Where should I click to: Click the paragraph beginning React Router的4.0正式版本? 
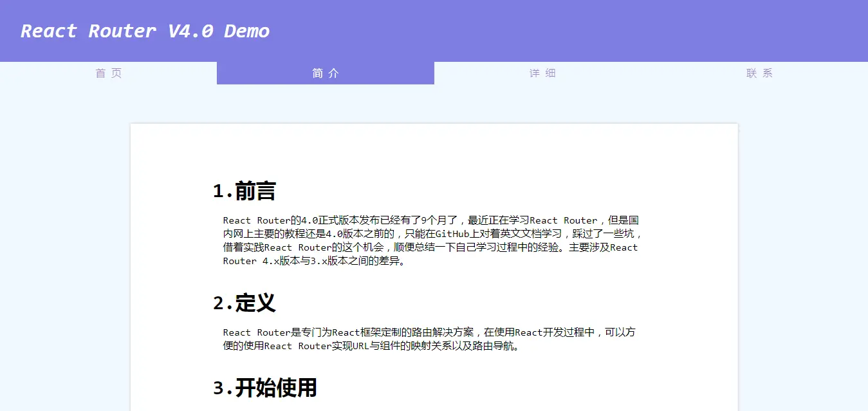pyautogui.click(x=431, y=240)
